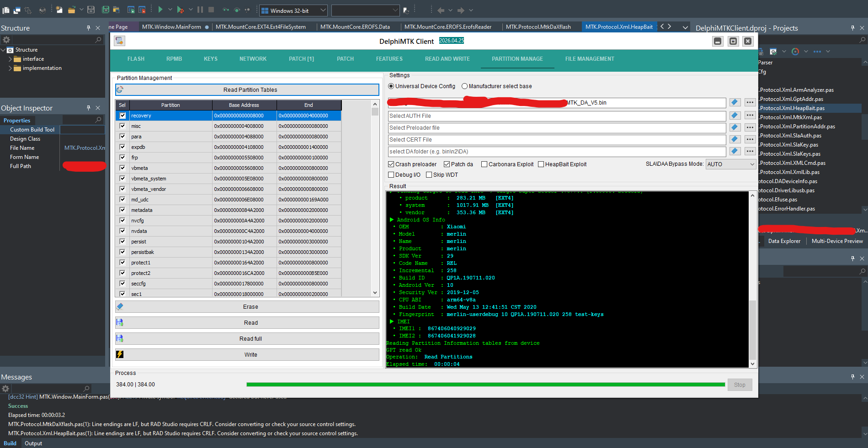Click the Pause icon in the IDE toolbar
Viewport: 868px width, 448px height.
[200, 10]
